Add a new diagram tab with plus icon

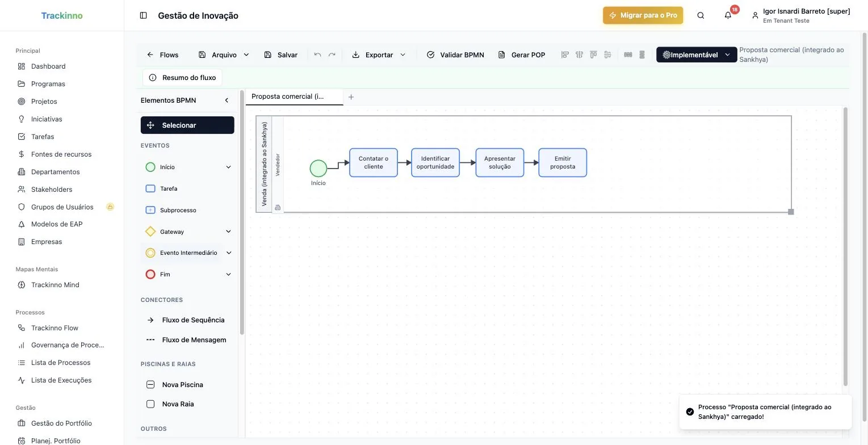click(351, 97)
